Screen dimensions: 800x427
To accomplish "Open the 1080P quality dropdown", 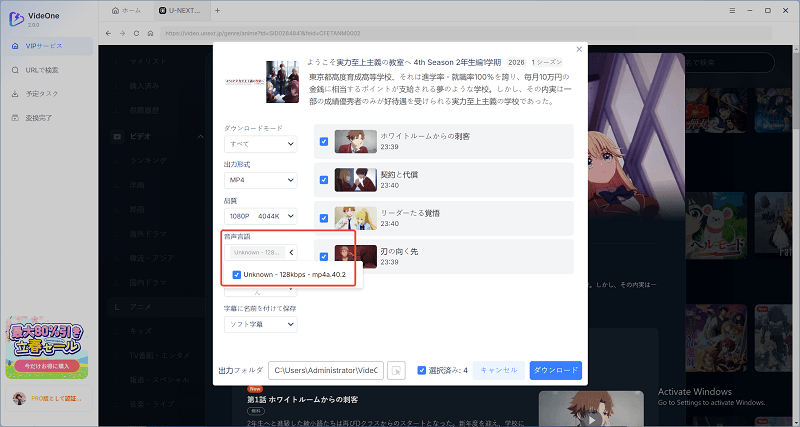I will (x=260, y=216).
